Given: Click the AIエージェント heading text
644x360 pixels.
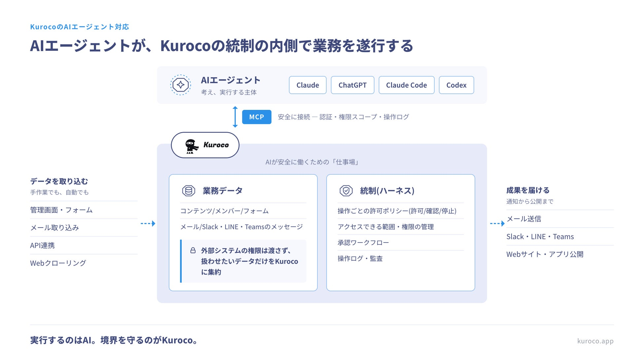Looking at the screenshot, I should pyautogui.click(x=231, y=80).
